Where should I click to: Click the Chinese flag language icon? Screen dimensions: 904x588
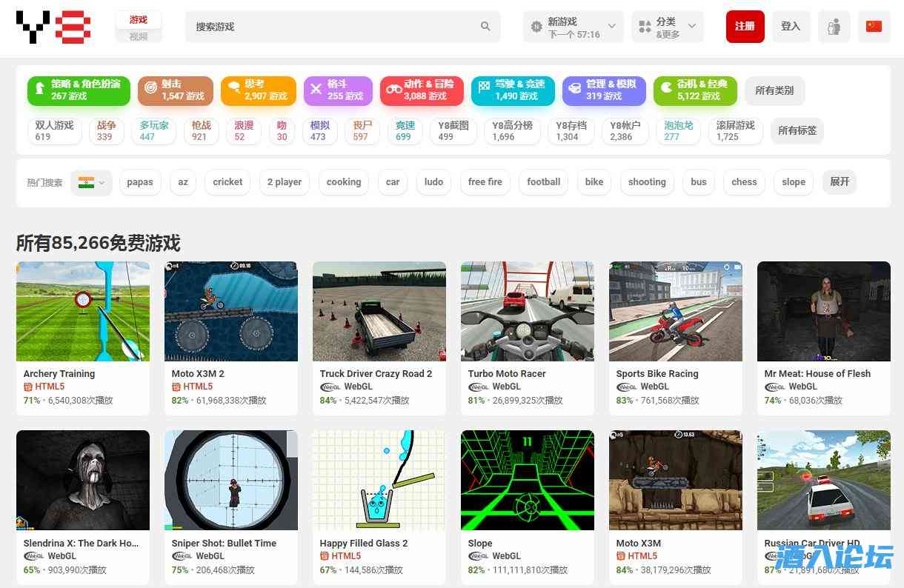click(x=874, y=27)
